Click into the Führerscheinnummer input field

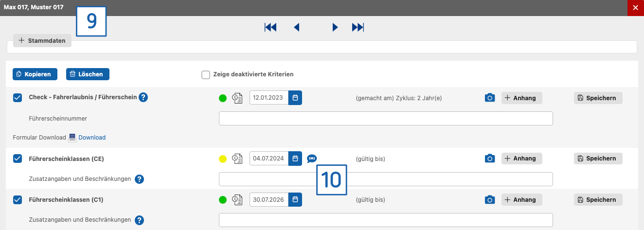386,118
